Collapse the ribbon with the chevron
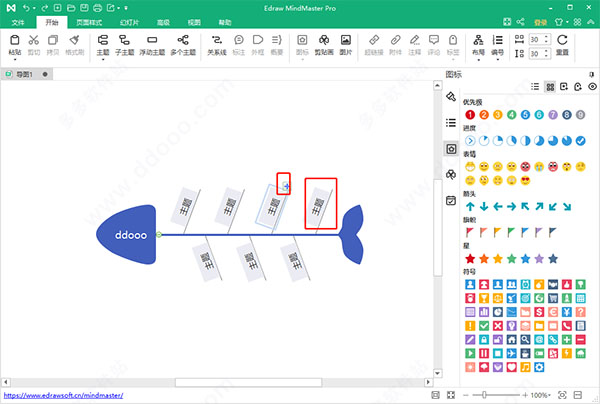The height and width of the screenshot is (404, 600). pos(592,22)
